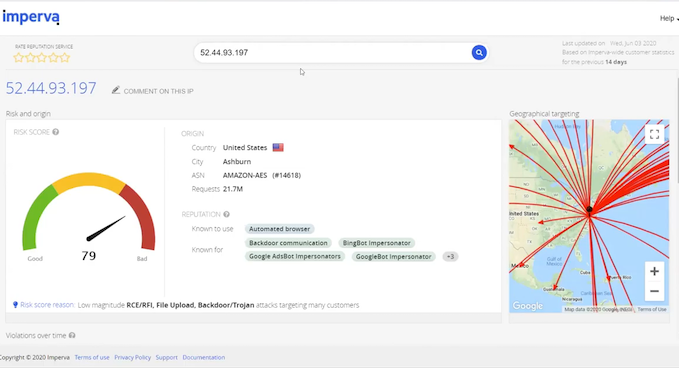Zoom out on the map
679x368 pixels.
click(654, 291)
